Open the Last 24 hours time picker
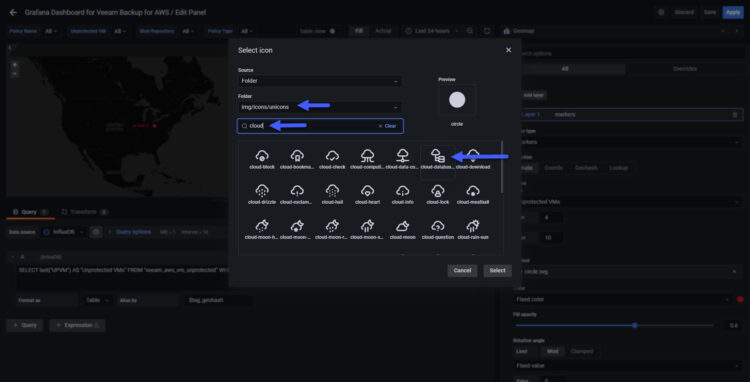Image resolution: width=750 pixels, height=382 pixels. [431, 31]
